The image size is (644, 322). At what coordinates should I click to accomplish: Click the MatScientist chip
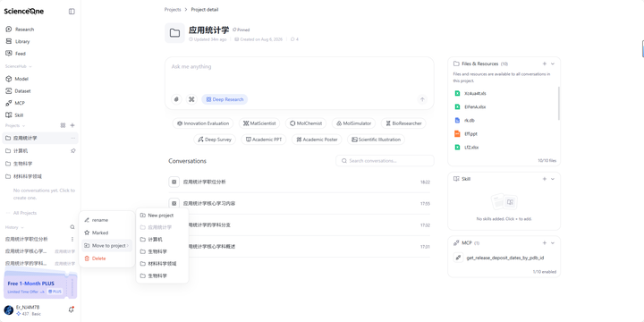pos(259,123)
